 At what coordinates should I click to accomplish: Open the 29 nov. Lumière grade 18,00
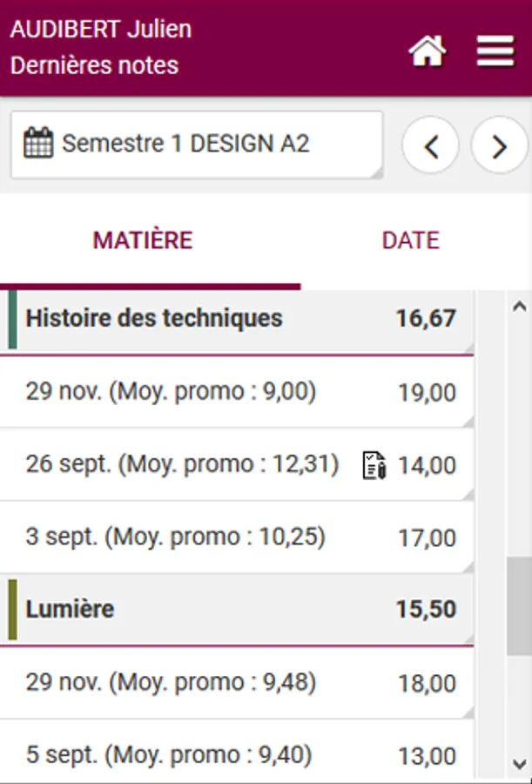point(235,683)
